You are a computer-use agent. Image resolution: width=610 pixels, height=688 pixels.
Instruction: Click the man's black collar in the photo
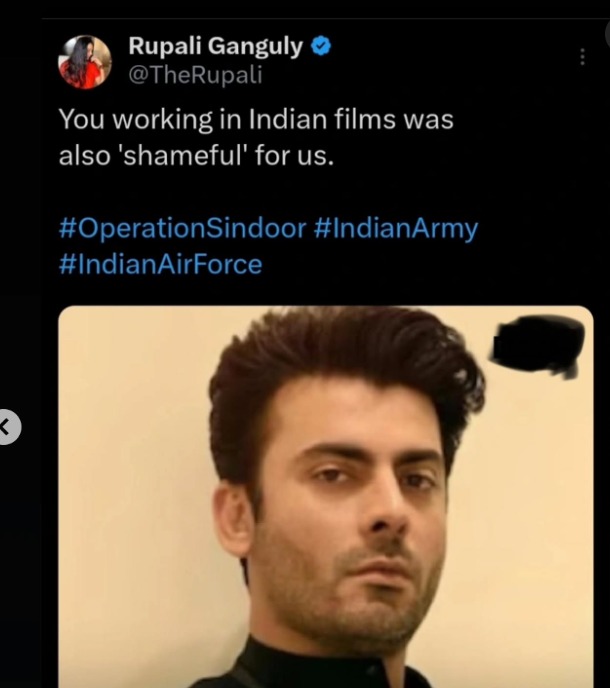[300, 668]
